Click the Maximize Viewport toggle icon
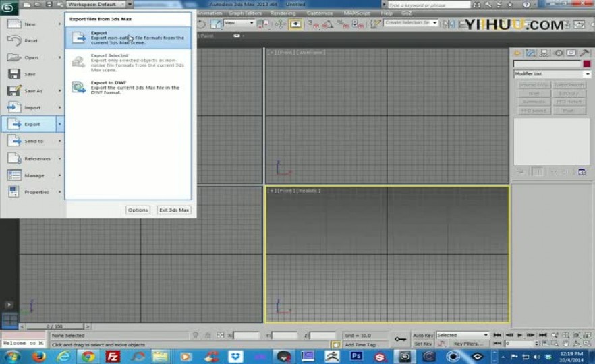This screenshot has height=364, width=595. pyautogui.click(x=587, y=344)
